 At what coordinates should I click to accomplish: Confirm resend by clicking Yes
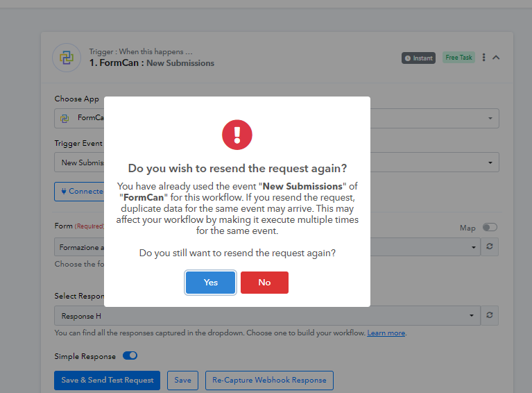pos(210,283)
